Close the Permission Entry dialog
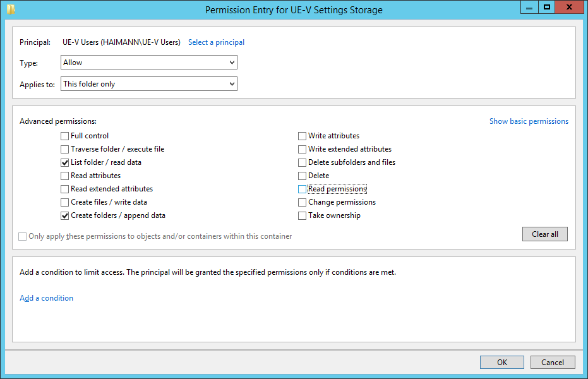 tap(569, 8)
